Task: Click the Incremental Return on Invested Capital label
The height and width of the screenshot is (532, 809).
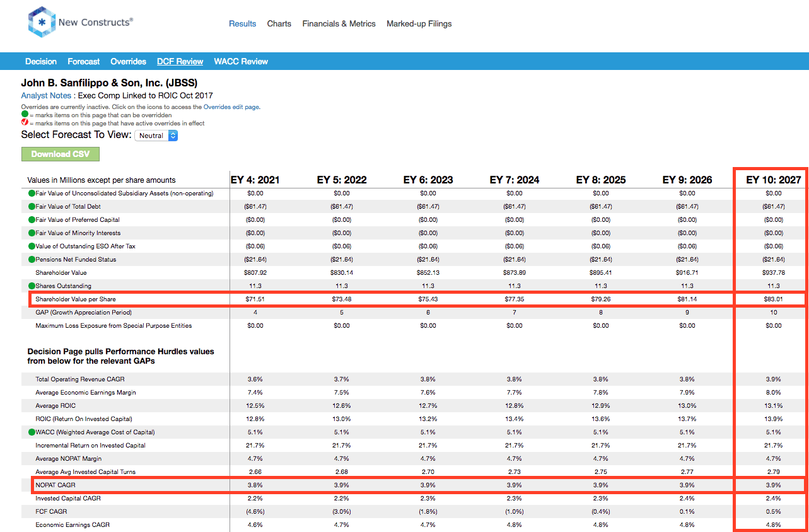Action: 91,446
